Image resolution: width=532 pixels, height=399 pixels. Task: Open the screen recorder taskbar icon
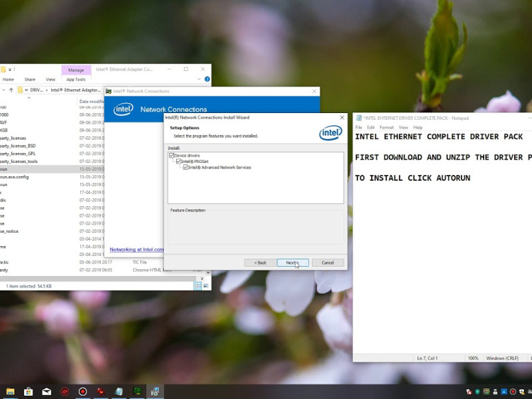click(82, 392)
